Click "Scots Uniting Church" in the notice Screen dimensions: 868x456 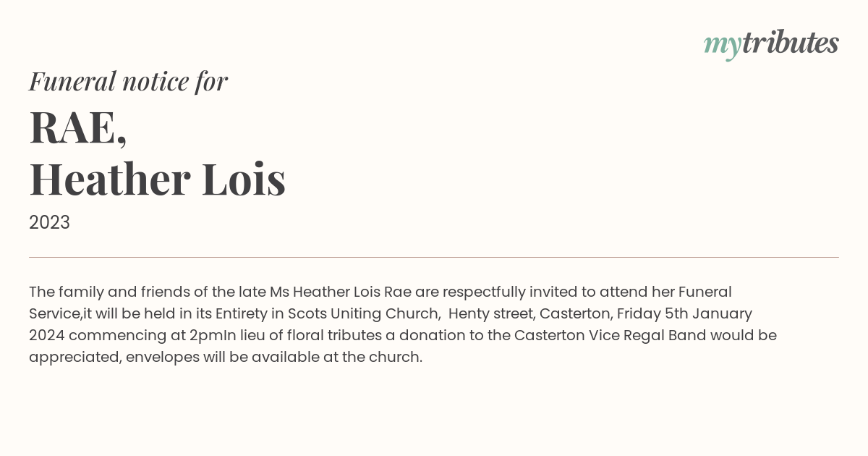pyautogui.click(x=363, y=313)
